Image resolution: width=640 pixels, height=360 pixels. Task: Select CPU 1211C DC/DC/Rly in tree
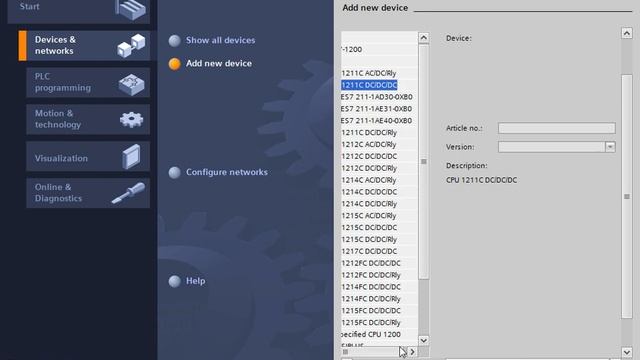point(369,132)
